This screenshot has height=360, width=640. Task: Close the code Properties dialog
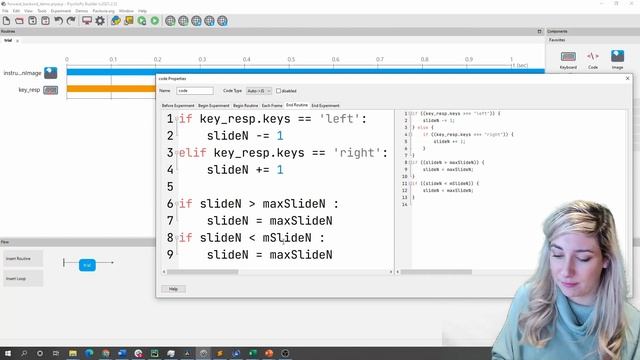pyautogui.click(x=627, y=78)
